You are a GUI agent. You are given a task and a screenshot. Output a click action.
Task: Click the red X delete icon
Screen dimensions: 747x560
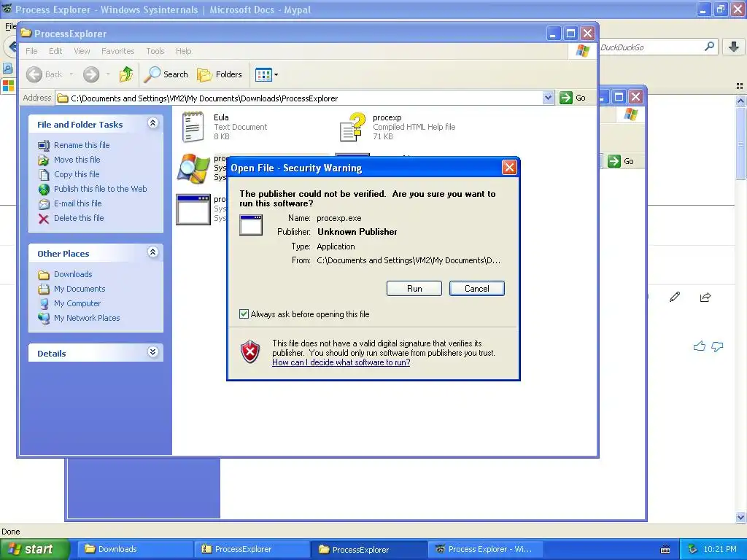click(43, 219)
